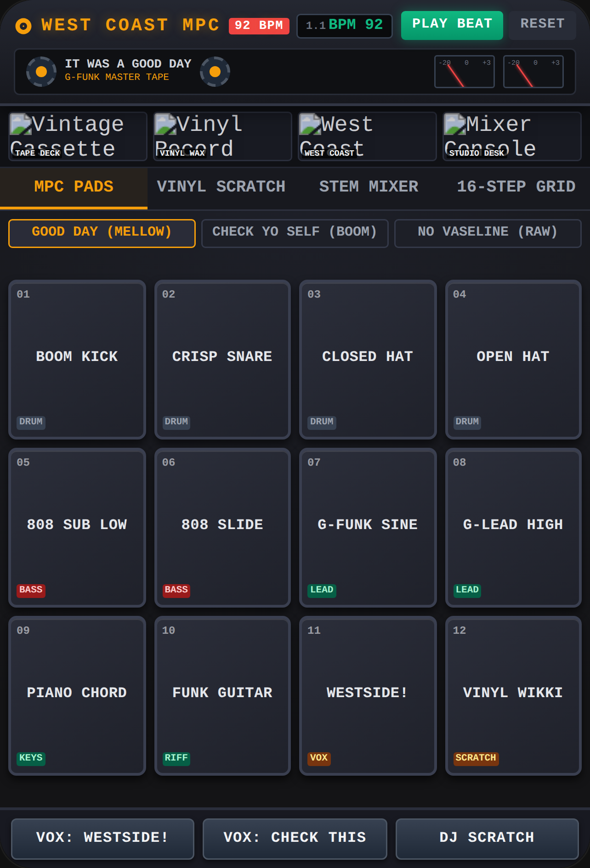Select the Vinyl Wax thumbnail

[222, 136]
